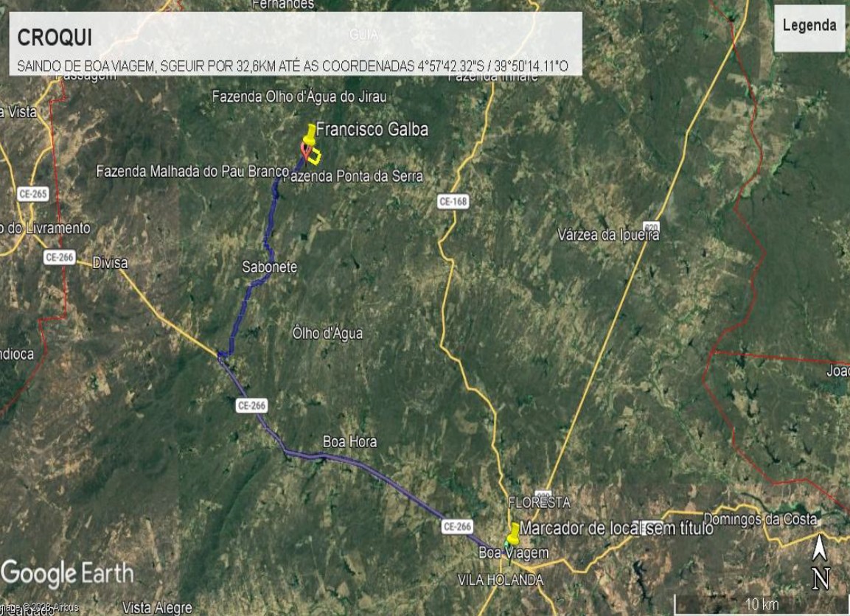Image resolution: width=850 pixels, height=616 pixels.
Task: Click the GUIA label under the banner
Action: [363, 35]
